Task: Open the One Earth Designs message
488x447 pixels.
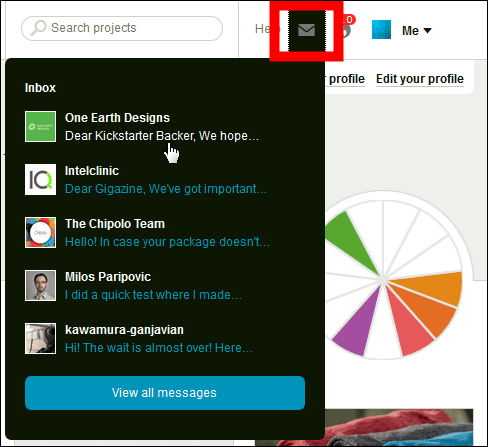Action: [165, 127]
